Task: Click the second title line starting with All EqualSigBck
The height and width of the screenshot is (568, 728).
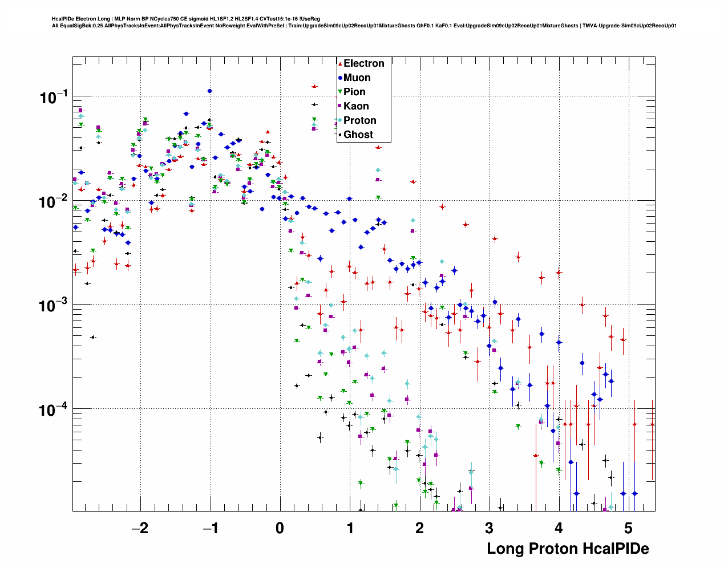Action: point(363,26)
